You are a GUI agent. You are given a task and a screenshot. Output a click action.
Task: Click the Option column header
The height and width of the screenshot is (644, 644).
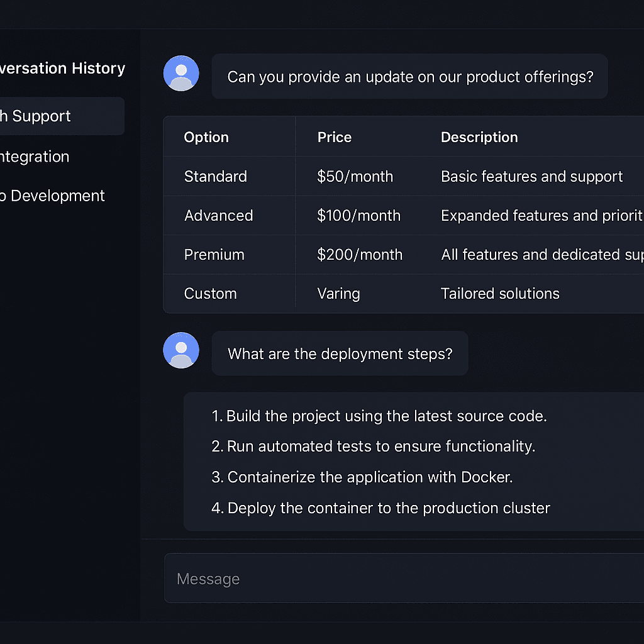click(x=206, y=136)
